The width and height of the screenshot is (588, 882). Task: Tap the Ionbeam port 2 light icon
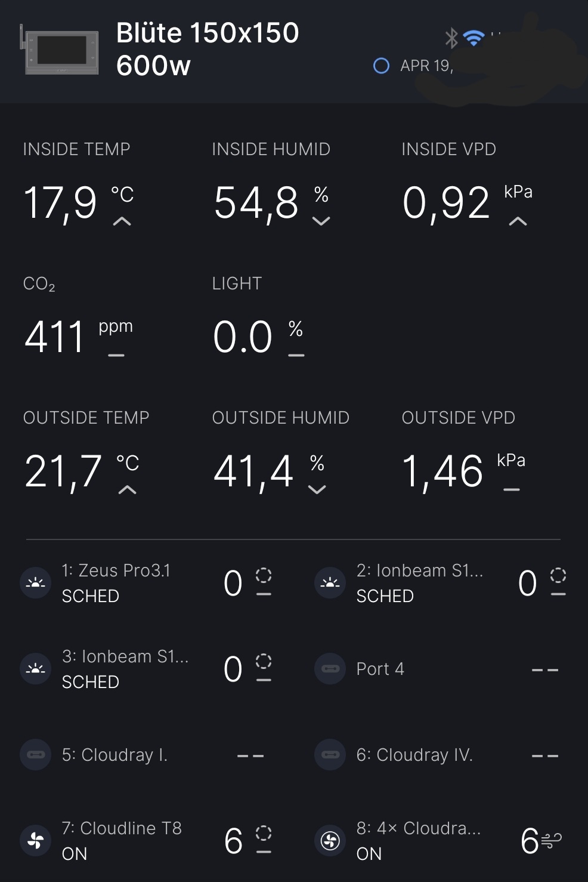click(330, 583)
